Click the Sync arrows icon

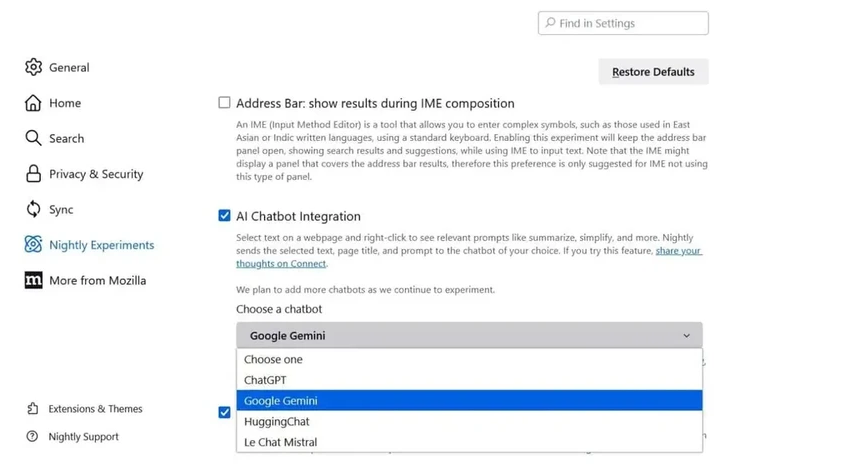34,209
